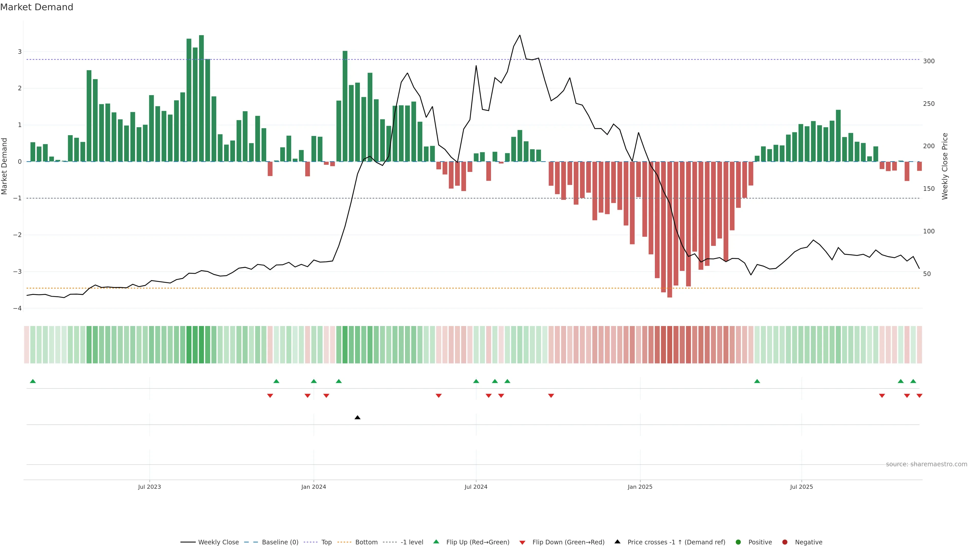The width and height of the screenshot is (980, 551).
Task: Click the Jan 2025 axis label
Action: [x=640, y=487]
